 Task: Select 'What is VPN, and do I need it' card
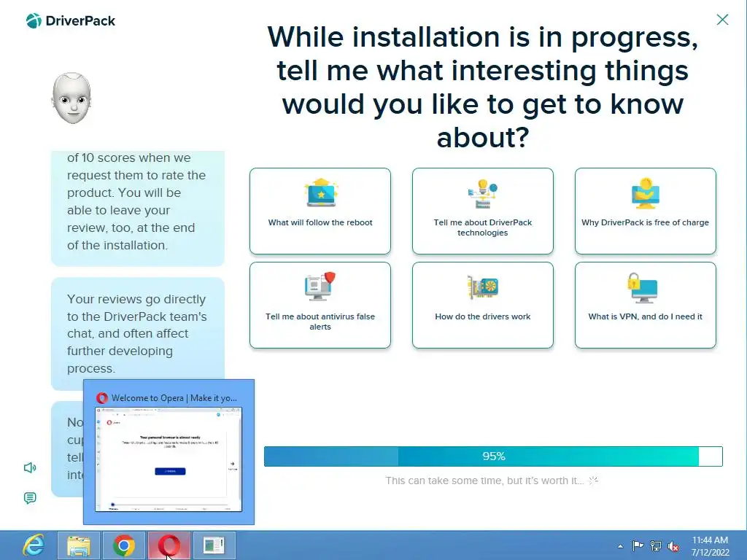(646, 306)
